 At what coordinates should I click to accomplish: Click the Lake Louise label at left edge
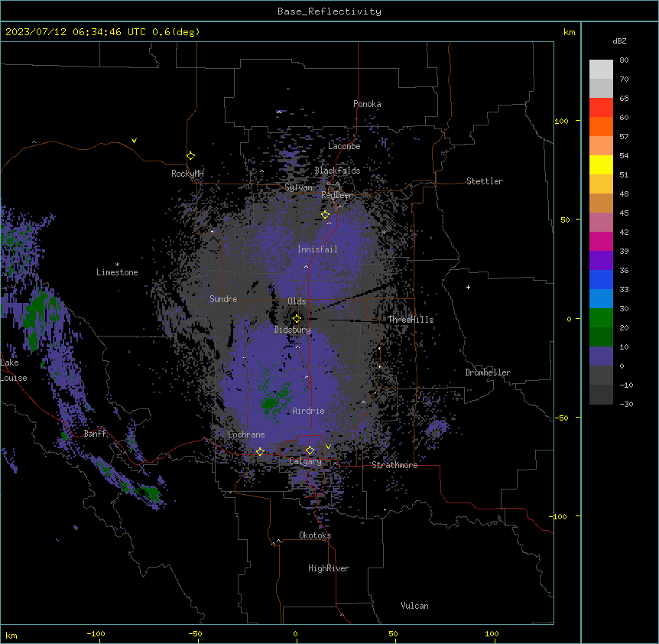[12, 370]
